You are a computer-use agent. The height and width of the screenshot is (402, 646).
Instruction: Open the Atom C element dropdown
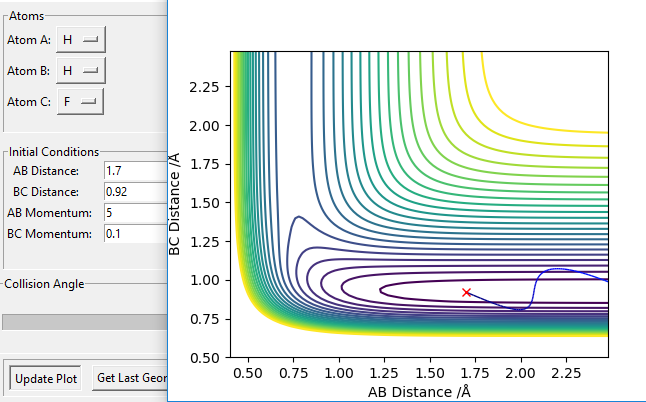(x=80, y=101)
